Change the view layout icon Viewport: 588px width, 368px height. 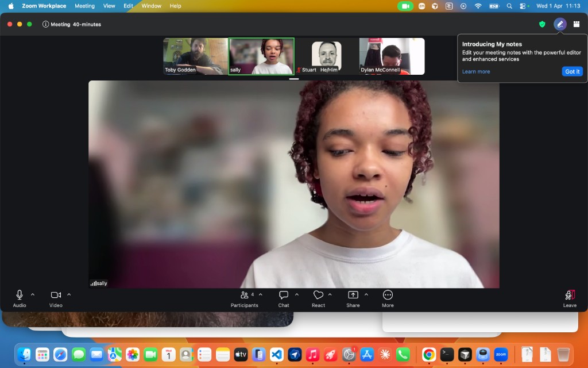pos(577,24)
